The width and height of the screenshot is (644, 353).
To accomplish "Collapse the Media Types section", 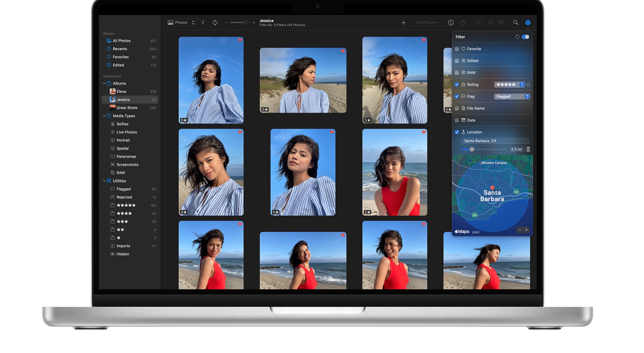I will click(104, 116).
